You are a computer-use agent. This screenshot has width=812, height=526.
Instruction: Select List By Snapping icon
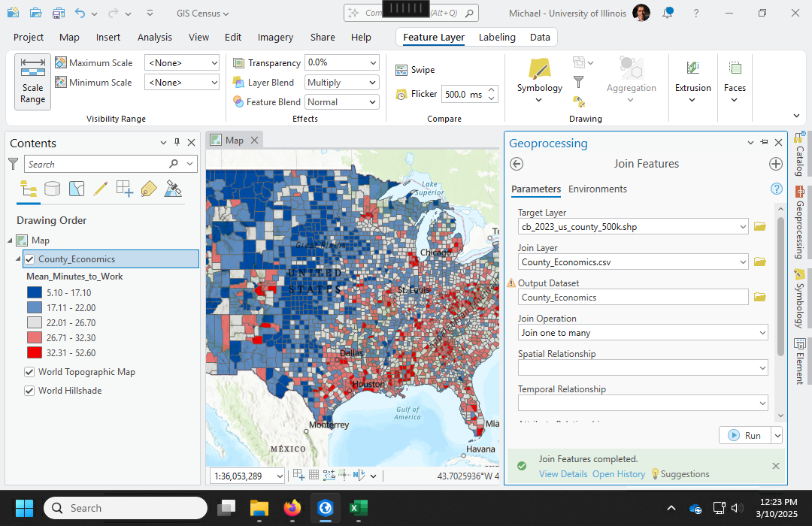coord(125,189)
